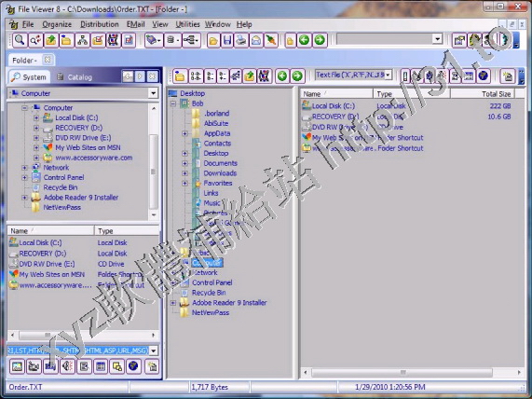Expand Control Panel in System panel tree
The height and width of the screenshot is (399, 532).
pos(24,177)
